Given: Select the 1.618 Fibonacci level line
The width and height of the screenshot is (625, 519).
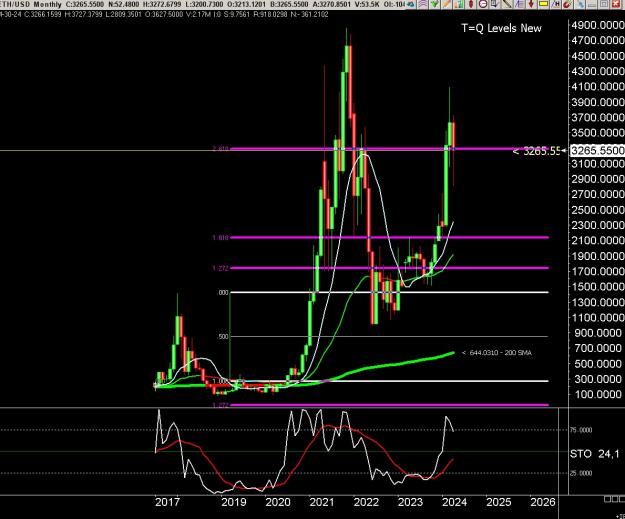Looking at the screenshot, I should point(389,238).
